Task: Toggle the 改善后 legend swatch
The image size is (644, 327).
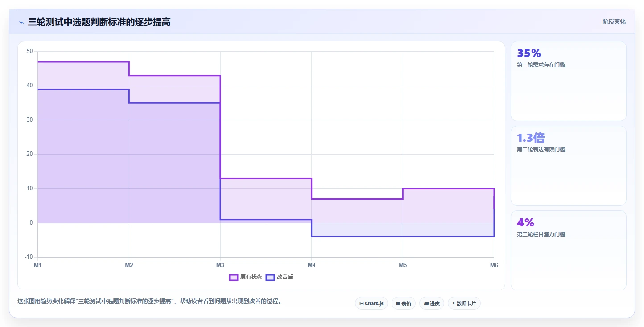Action: point(270,277)
